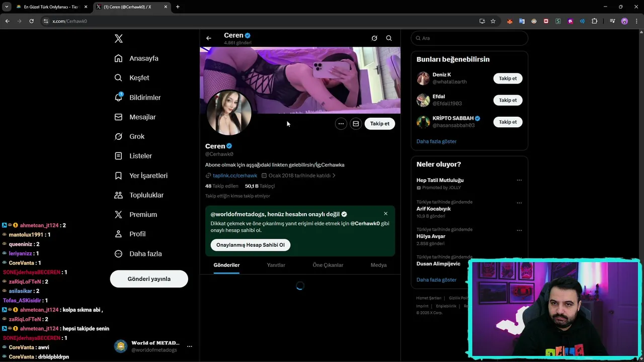Open the 50,1 B Takipçi list
This screenshot has width=644, height=362.
(x=260, y=186)
